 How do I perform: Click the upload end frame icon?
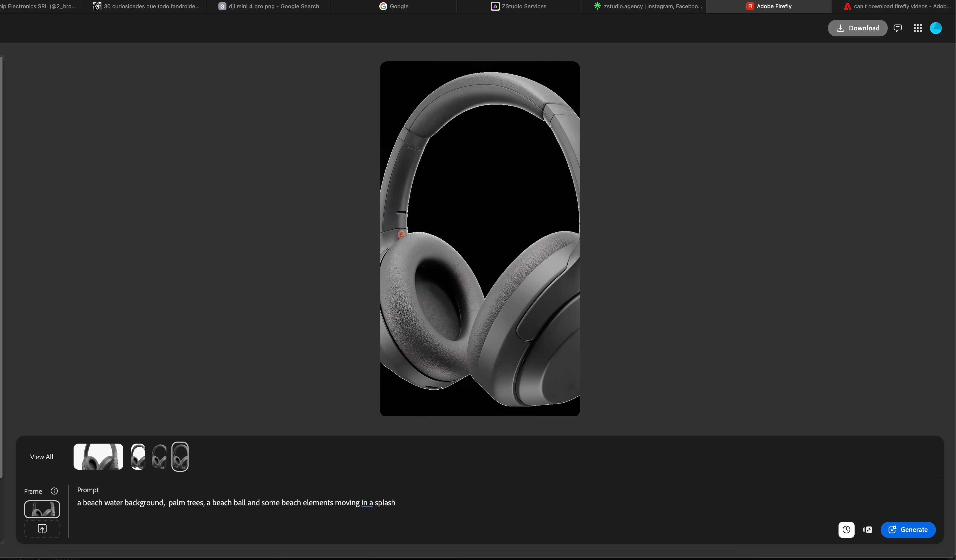coord(42,529)
